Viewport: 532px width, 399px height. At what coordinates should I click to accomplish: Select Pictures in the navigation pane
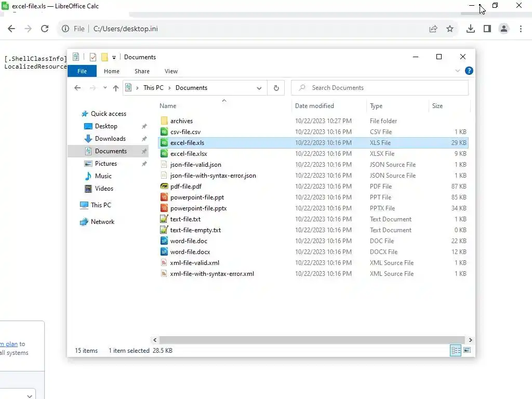[106, 164]
